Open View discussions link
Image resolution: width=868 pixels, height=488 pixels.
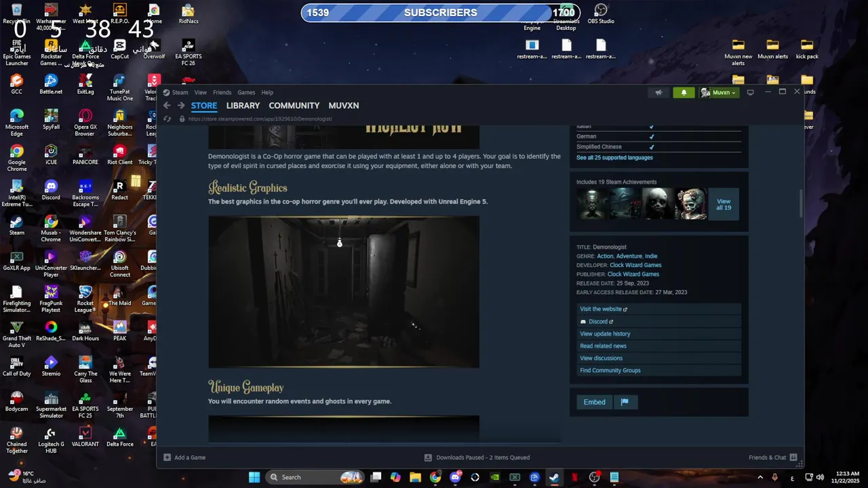601,358
